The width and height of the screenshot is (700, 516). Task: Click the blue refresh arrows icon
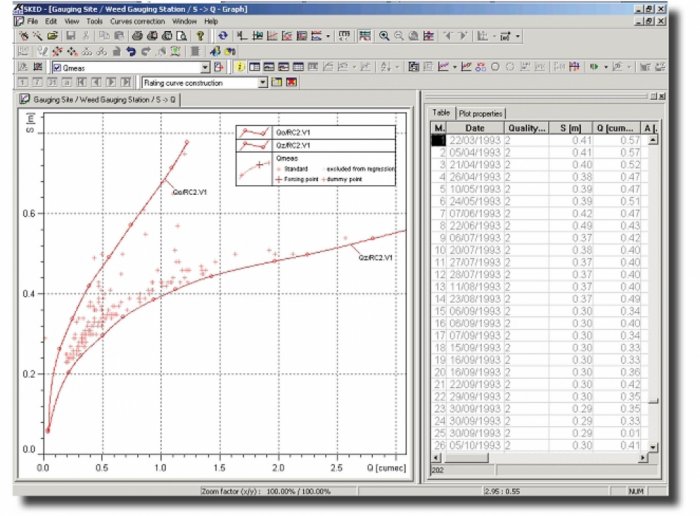pos(222,36)
